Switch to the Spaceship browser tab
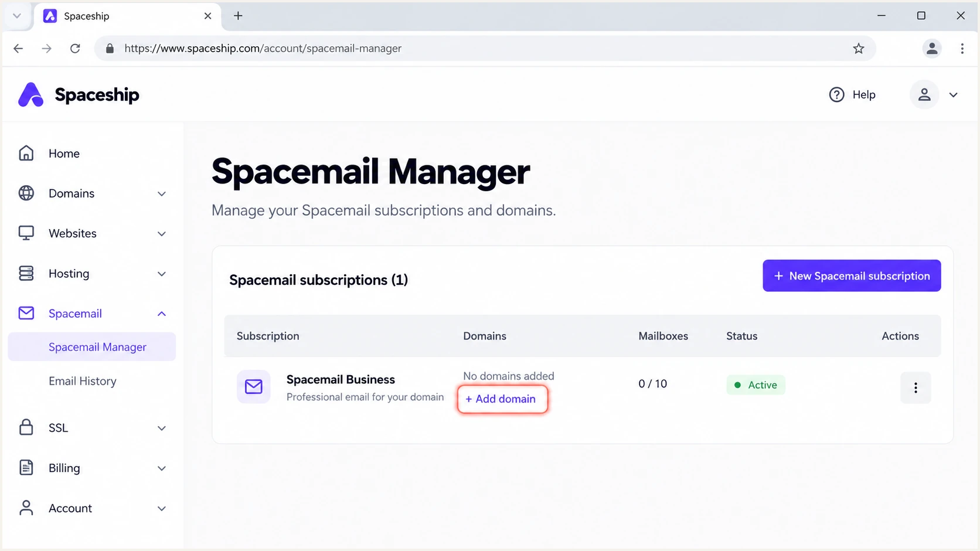This screenshot has height=551, width=980. (128, 16)
